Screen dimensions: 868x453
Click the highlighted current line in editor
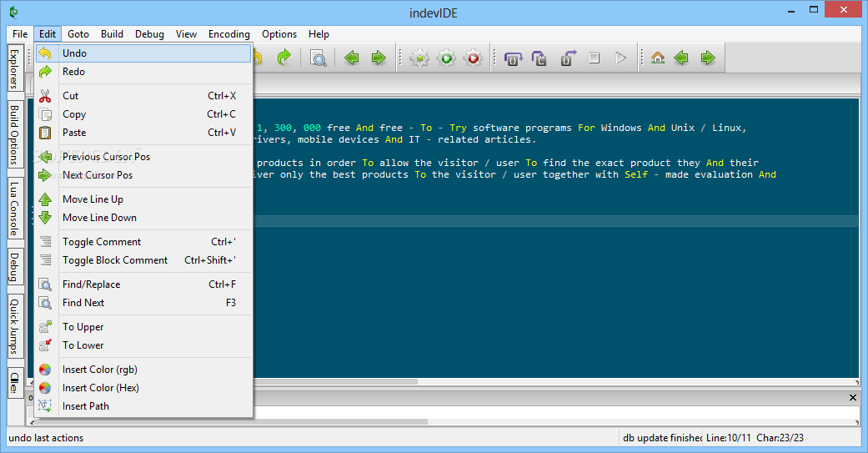coord(556,221)
